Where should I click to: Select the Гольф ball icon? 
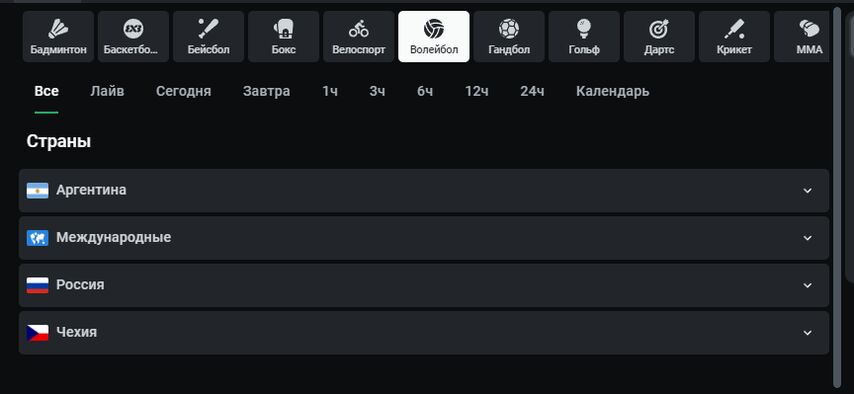coord(584,28)
